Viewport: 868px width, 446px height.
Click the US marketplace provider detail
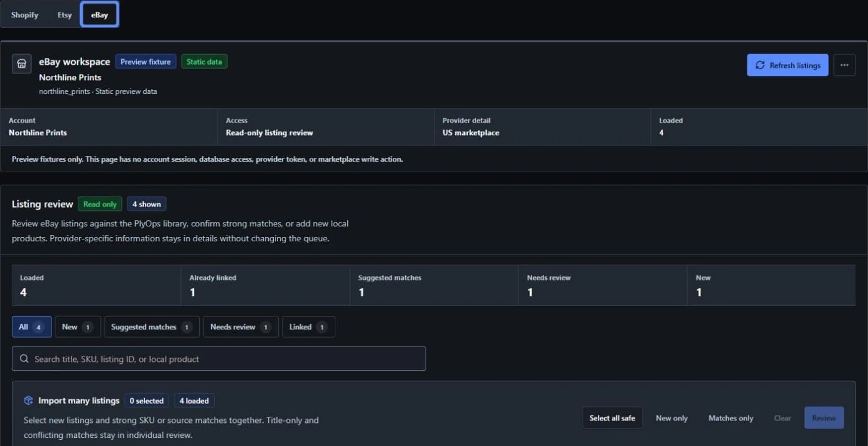[x=471, y=132]
